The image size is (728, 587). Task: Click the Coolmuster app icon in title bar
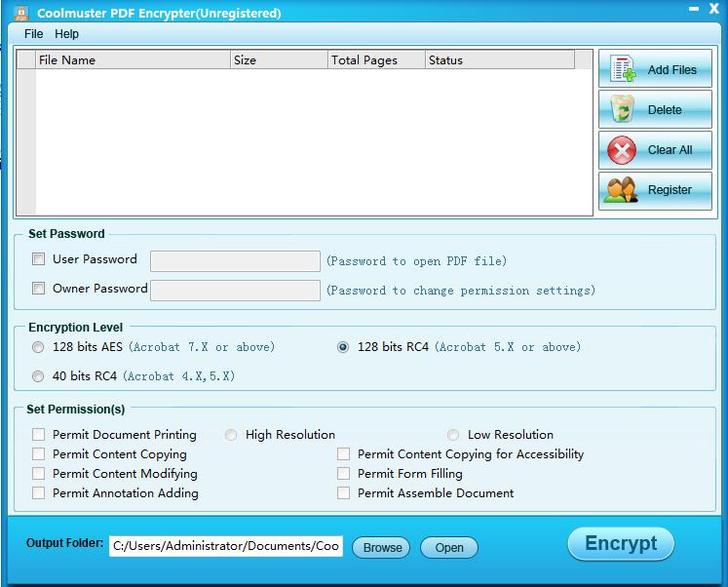pos(20,13)
